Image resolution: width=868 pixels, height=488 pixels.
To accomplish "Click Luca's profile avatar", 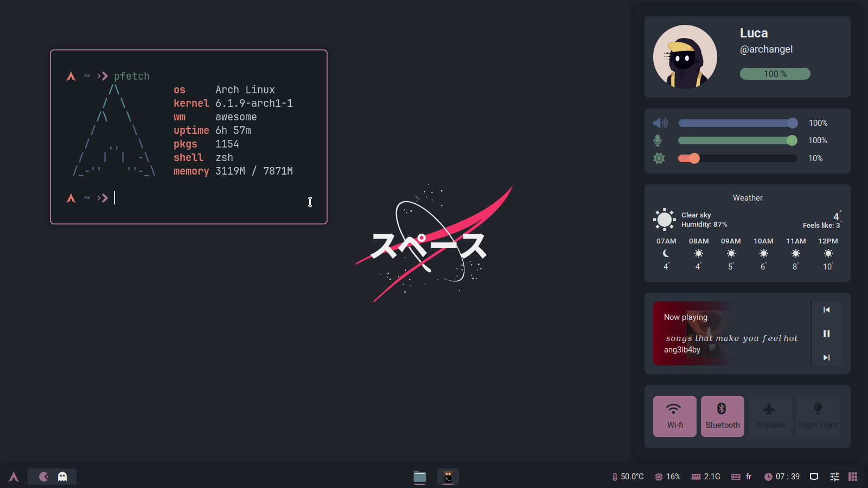I will [685, 56].
